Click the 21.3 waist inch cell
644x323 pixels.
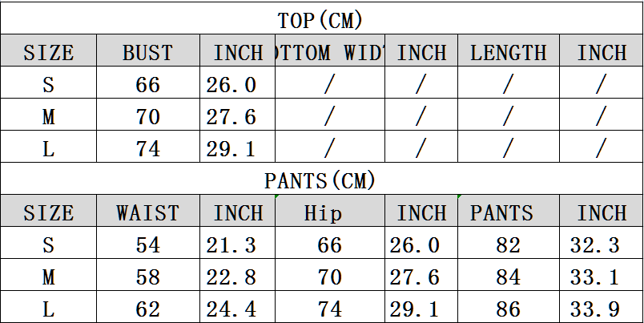237,243
